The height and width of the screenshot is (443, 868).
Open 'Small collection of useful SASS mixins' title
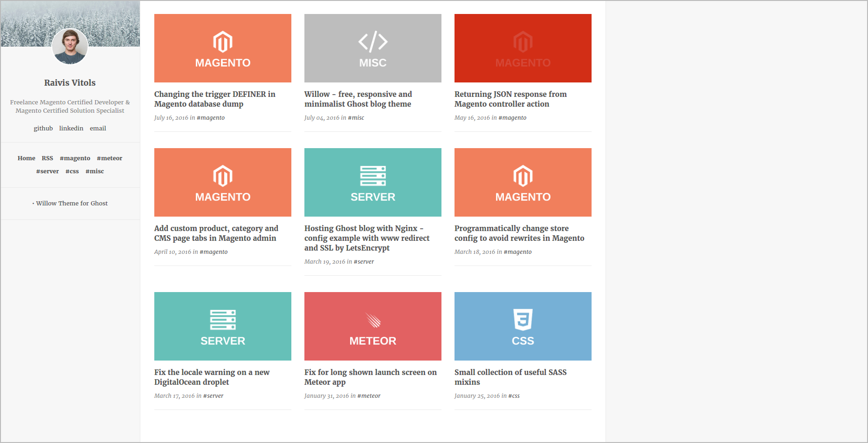[510, 377]
